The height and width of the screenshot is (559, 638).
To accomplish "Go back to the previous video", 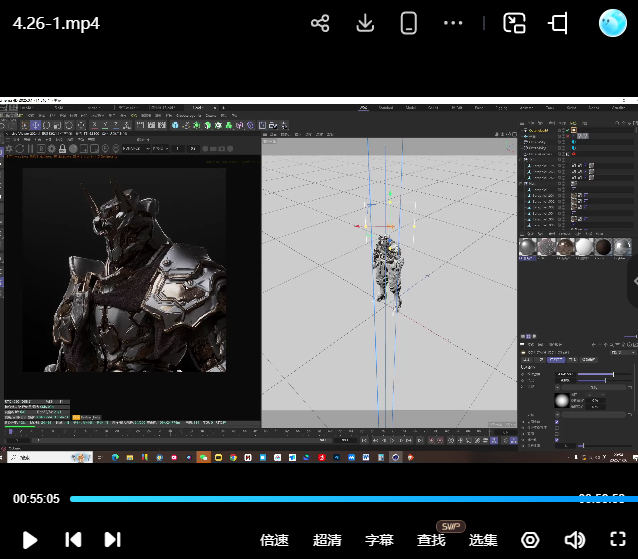I will [73, 540].
